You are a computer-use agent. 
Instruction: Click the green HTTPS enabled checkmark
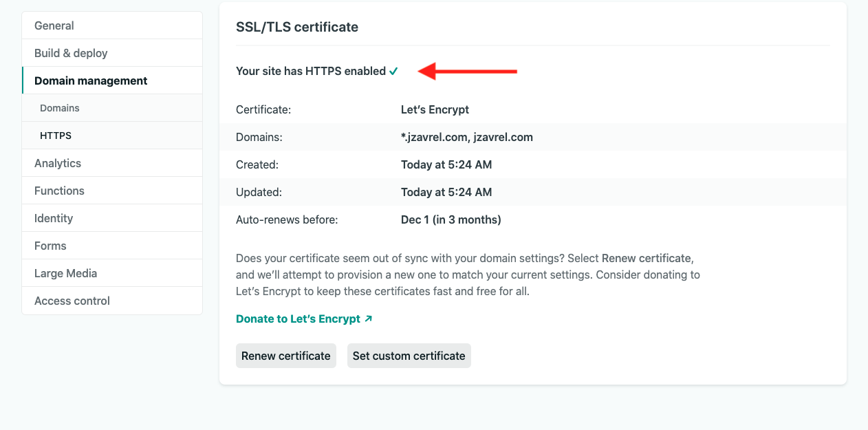pyautogui.click(x=393, y=71)
